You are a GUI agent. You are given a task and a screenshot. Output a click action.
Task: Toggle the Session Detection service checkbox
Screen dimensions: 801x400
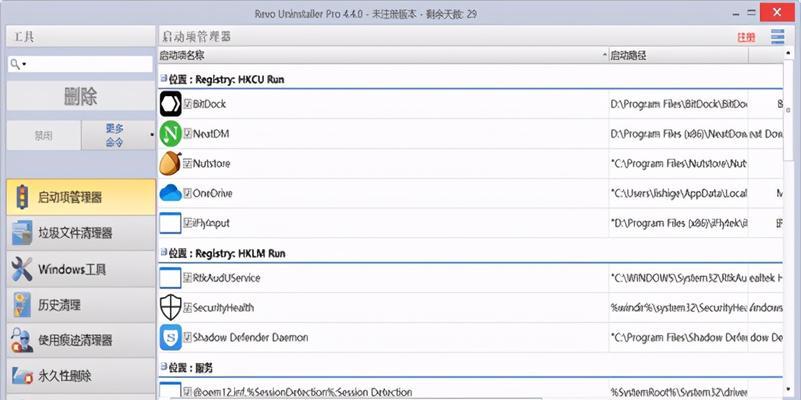tap(187, 392)
